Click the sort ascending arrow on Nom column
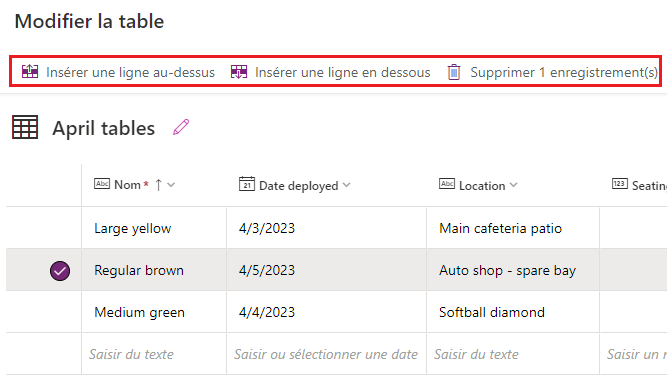Viewport: 667px width, 387px height. [x=158, y=185]
